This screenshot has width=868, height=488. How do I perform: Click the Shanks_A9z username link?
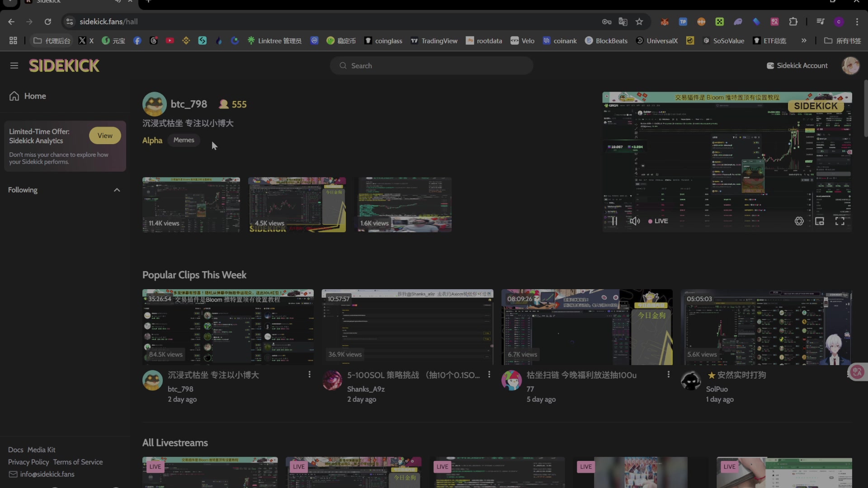(366, 389)
